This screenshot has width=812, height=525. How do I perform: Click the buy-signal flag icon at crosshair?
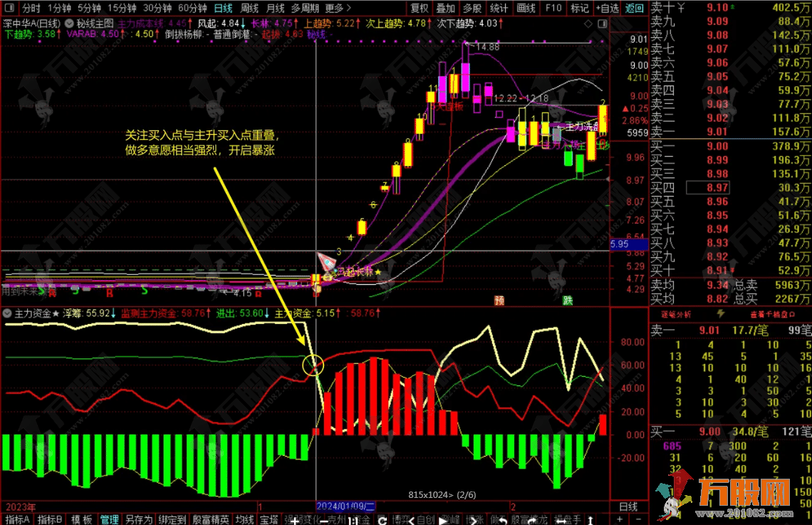coord(326,261)
